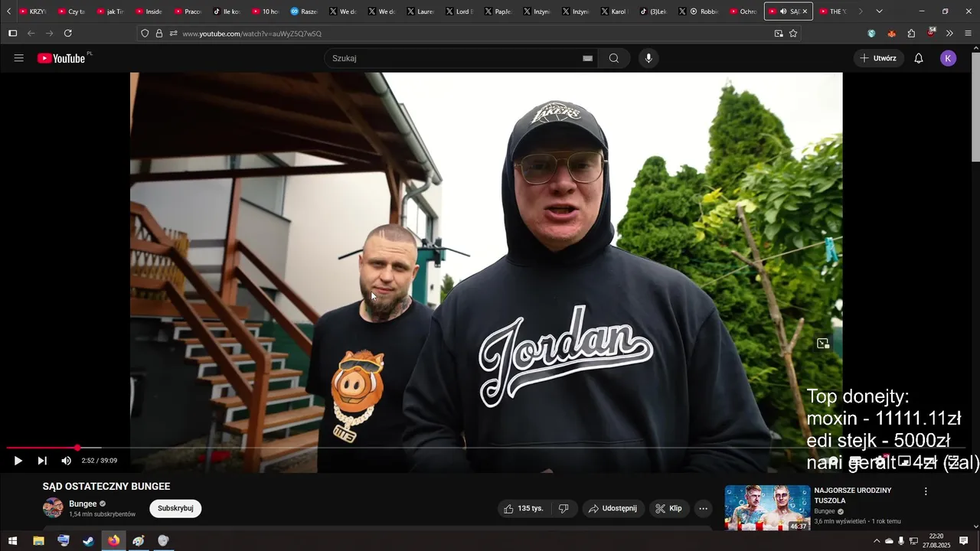Play the video
This screenshot has width=980, height=551.
click(18, 461)
